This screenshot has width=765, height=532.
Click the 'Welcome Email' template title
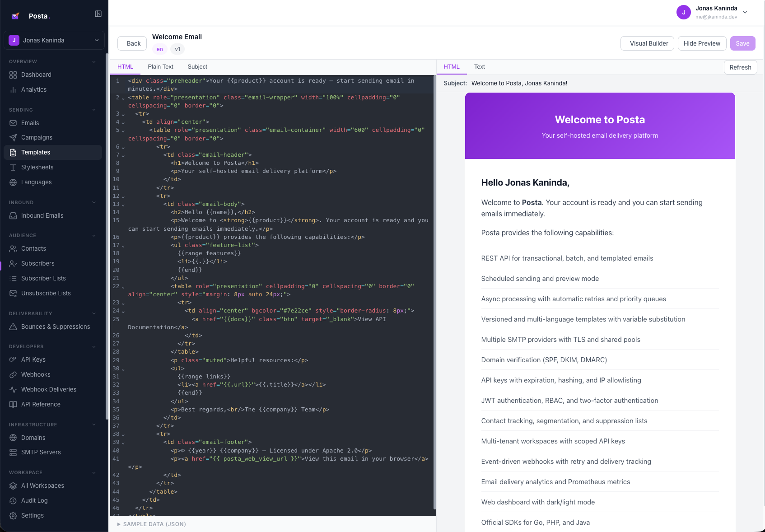click(177, 37)
